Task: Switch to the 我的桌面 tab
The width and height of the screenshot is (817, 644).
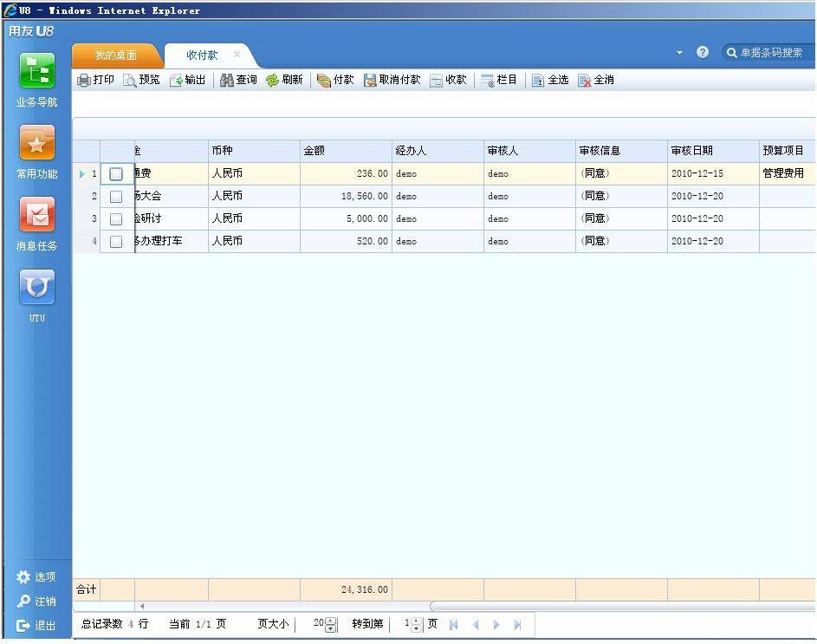Action: [x=116, y=55]
